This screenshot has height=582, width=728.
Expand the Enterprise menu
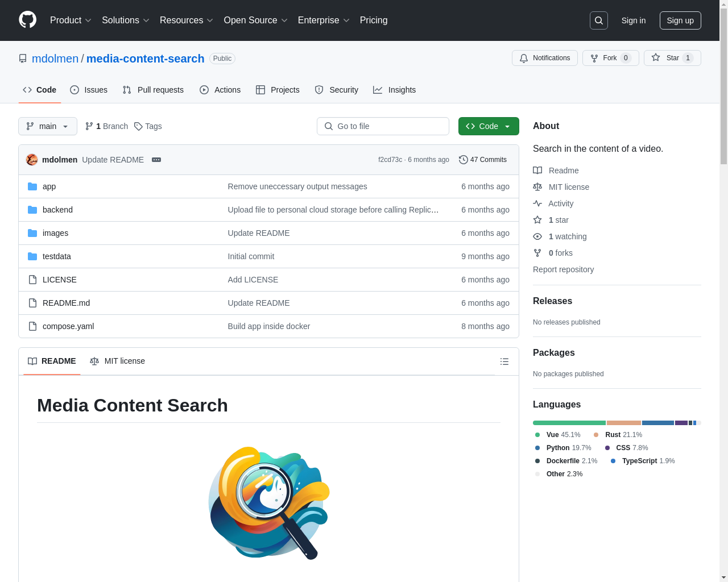(324, 20)
